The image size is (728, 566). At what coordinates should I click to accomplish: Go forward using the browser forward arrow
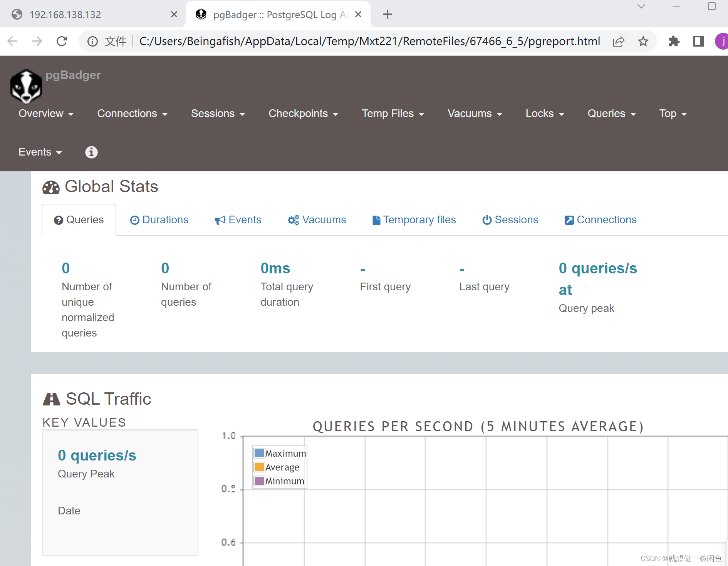(x=37, y=41)
